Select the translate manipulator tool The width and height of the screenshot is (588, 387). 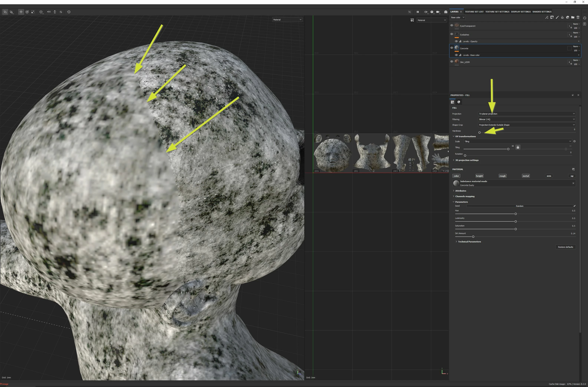(21, 12)
